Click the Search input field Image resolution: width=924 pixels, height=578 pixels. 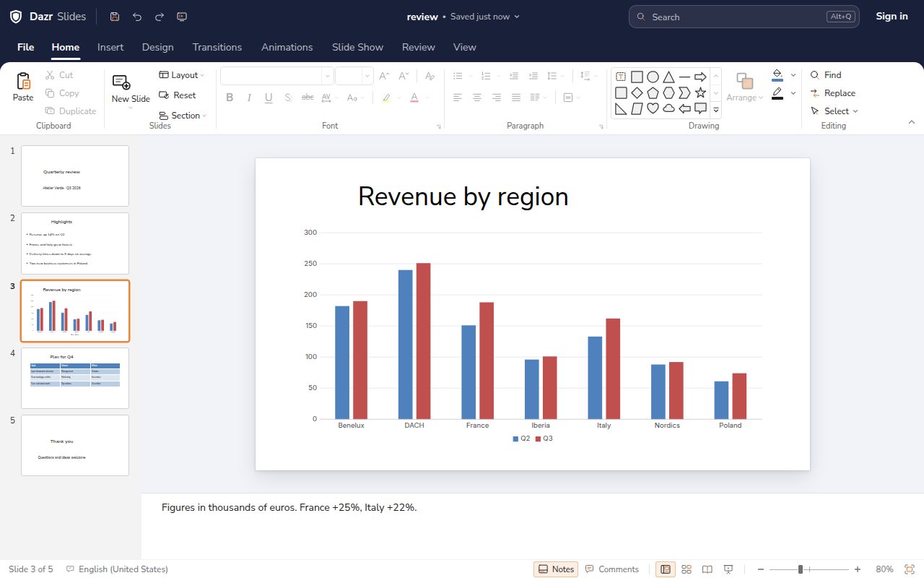click(x=744, y=17)
